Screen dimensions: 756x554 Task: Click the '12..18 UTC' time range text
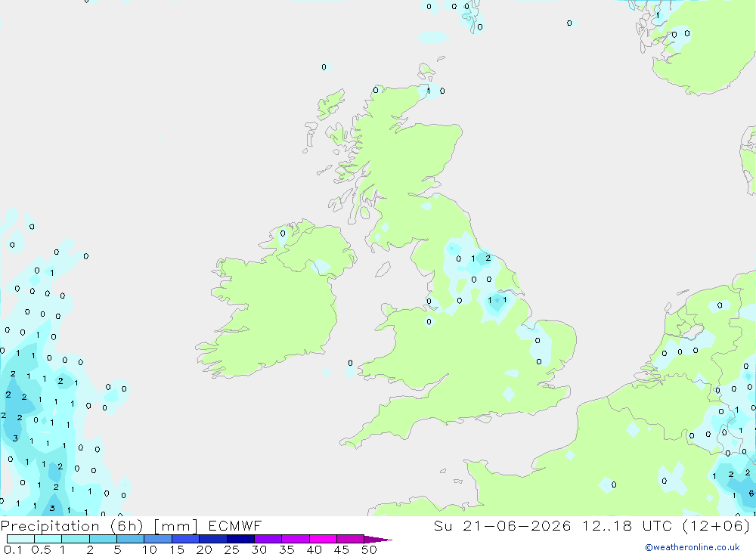(626, 525)
